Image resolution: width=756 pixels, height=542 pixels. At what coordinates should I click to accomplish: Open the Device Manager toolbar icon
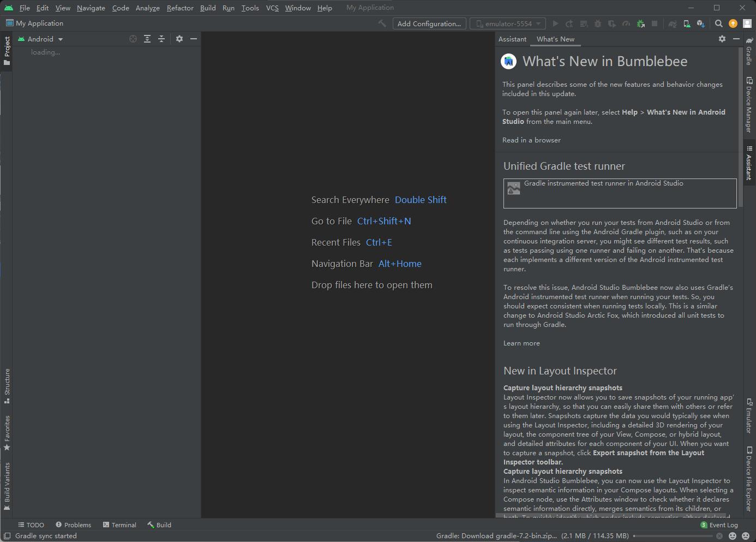tap(687, 23)
